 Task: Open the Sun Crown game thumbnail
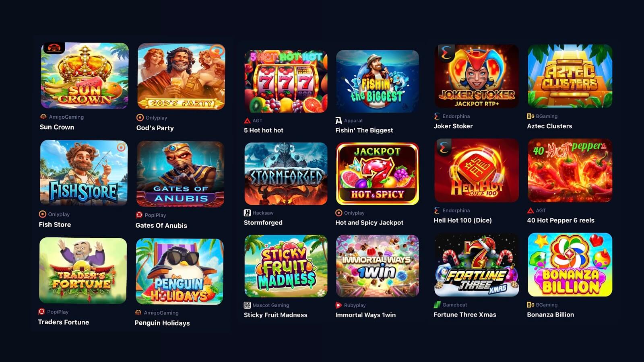coord(85,76)
